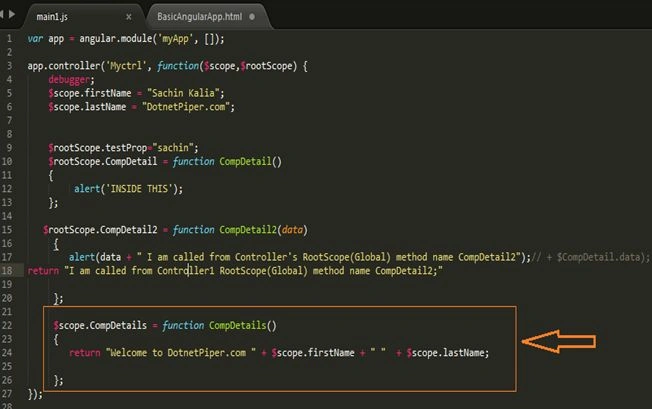Switch to the BasicAngularApp.html tab

[200, 17]
